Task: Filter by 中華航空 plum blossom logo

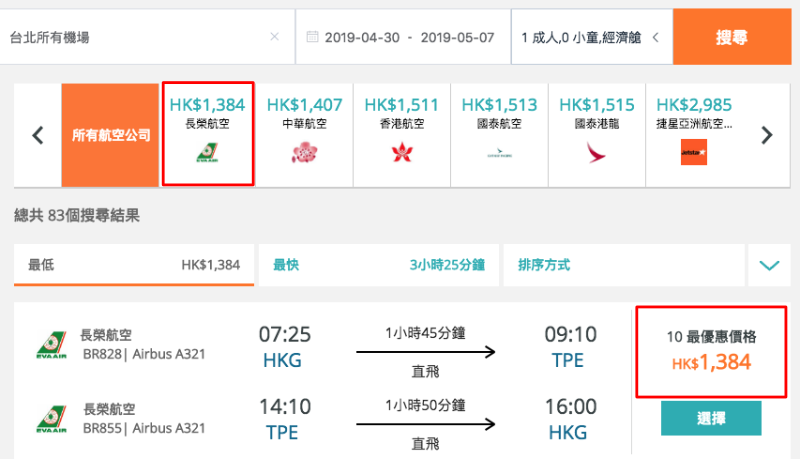Action: click(x=305, y=152)
